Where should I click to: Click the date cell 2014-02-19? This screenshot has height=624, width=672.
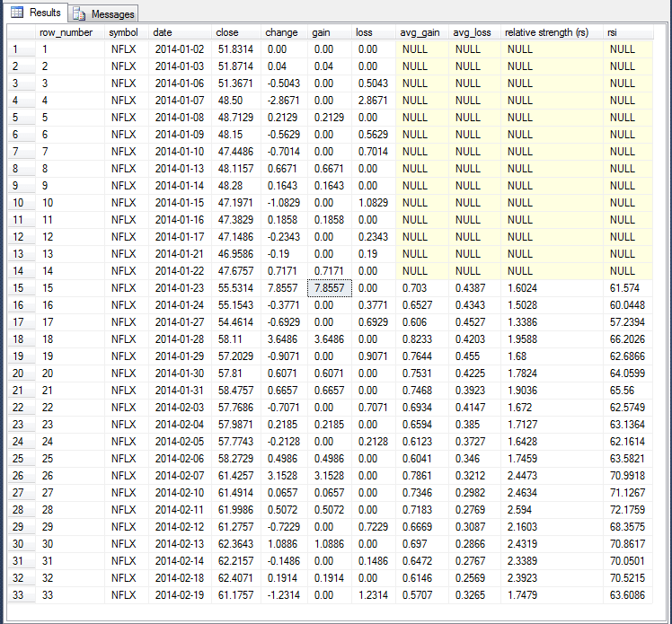point(180,595)
